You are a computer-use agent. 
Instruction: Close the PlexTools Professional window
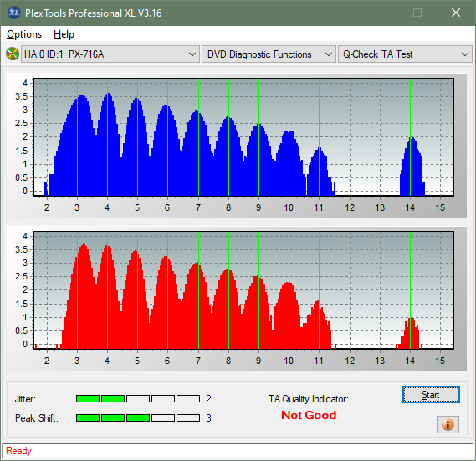click(x=456, y=13)
